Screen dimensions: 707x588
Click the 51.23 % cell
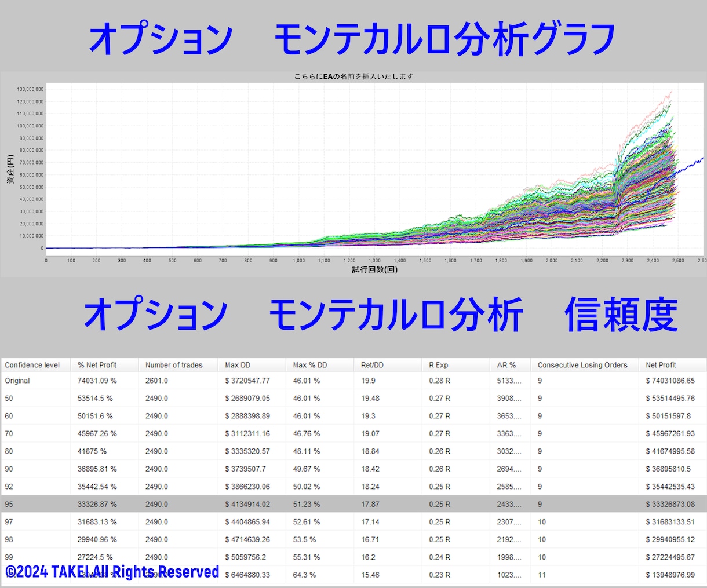point(307,504)
